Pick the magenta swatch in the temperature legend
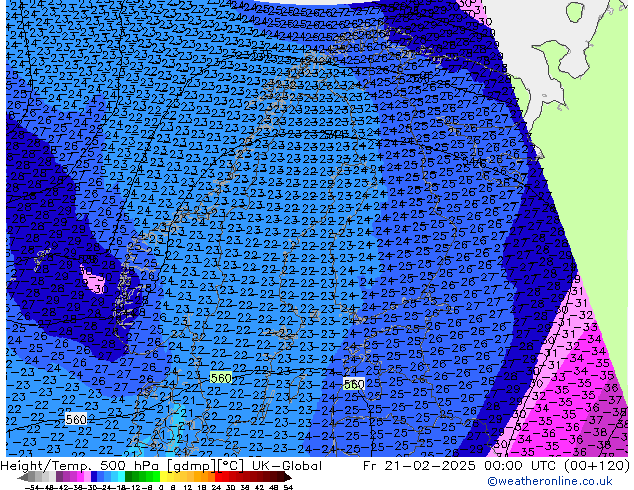The image size is (634, 490). 80,476
